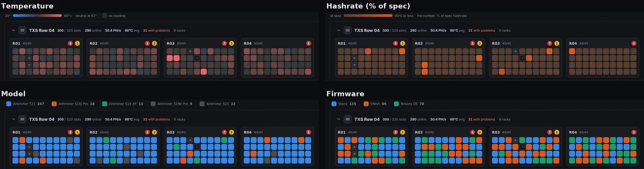Click yellow badge 1 on Model R03
The image size is (644, 169).
pyautogui.click(x=231, y=132)
